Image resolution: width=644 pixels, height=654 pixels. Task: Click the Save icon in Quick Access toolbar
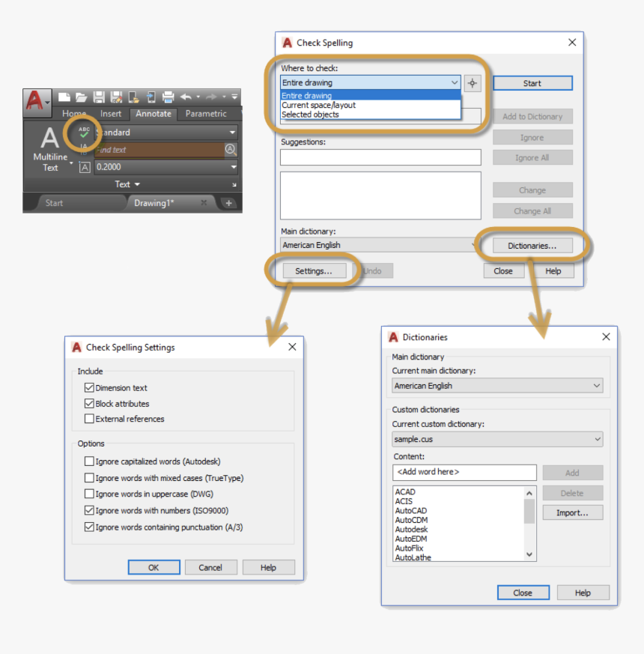click(x=99, y=97)
